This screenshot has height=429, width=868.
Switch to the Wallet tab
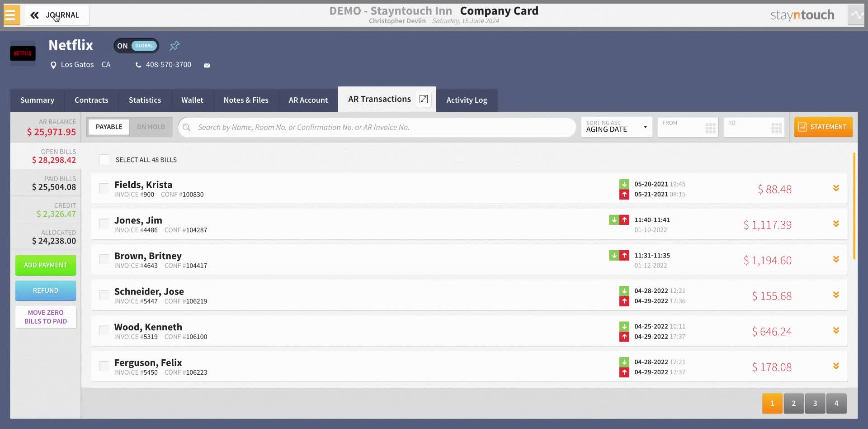192,100
